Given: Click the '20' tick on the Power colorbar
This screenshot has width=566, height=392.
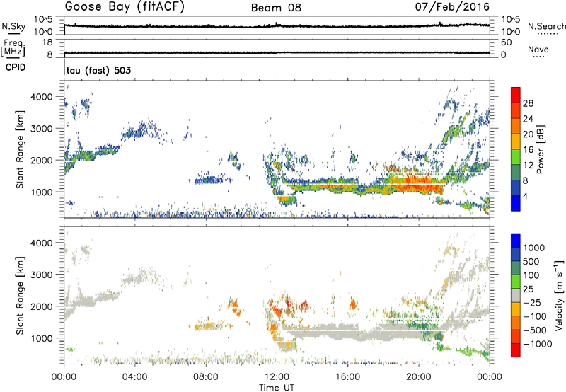Looking at the screenshot, I should (528, 134).
